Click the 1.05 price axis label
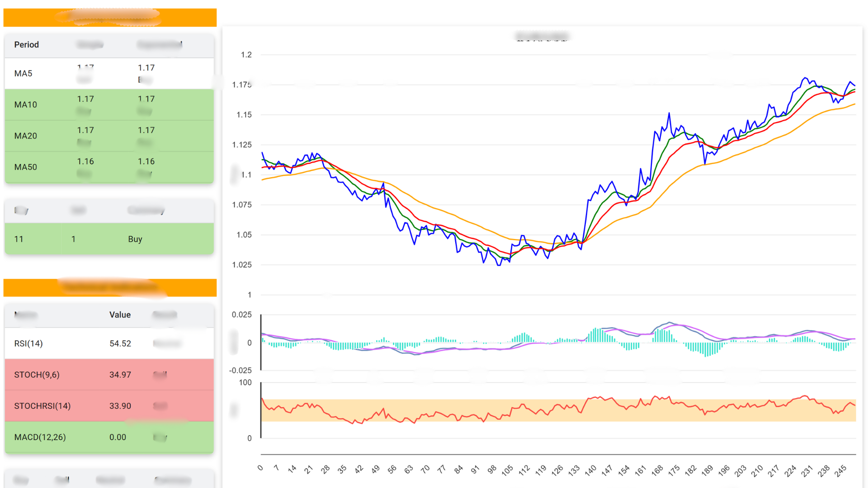Screen dimensions: 868x488 click(244, 235)
